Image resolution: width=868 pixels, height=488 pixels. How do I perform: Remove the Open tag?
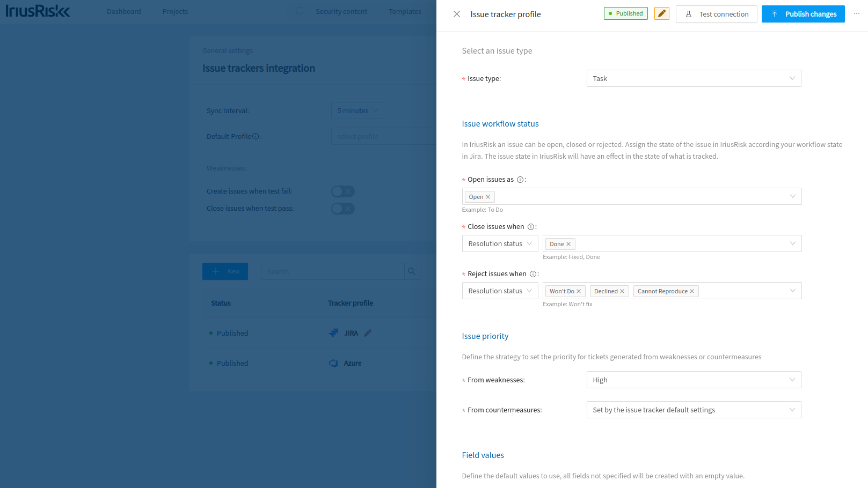(x=488, y=197)
